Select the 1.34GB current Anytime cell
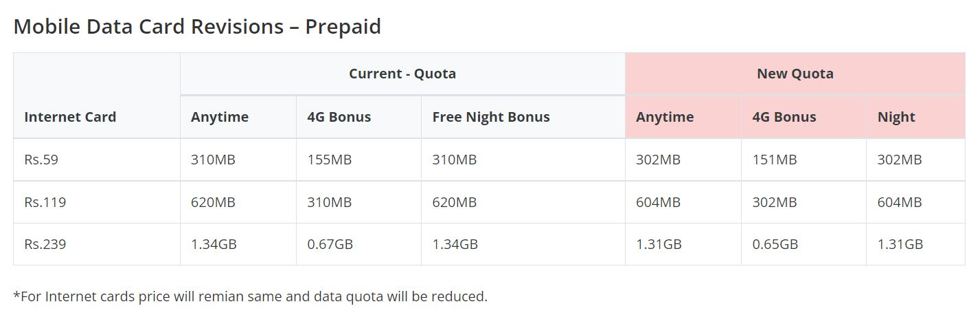This screenshot has height=315, width=980. [214, 244]
